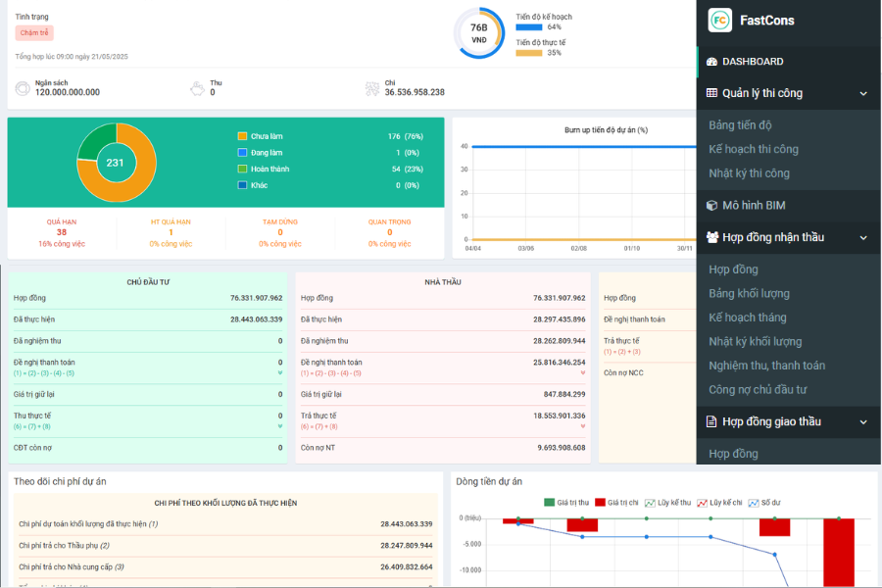Image resolution: width=882 pixels, height=588 pixels.
Task: Click the QUAN TRỌNG counter
Action: tap(389, 232)
